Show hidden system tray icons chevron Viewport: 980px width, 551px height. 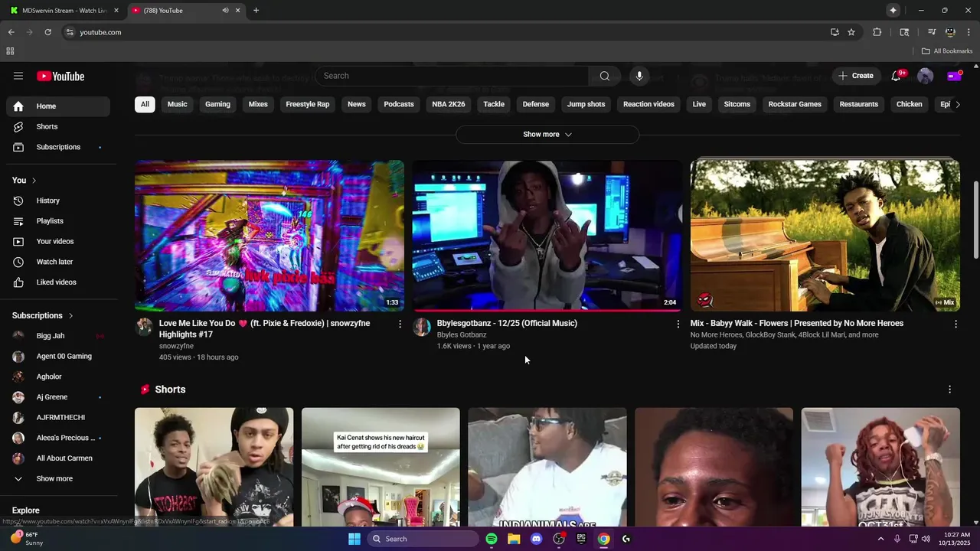pyautogui.click(x=880, y=539)
